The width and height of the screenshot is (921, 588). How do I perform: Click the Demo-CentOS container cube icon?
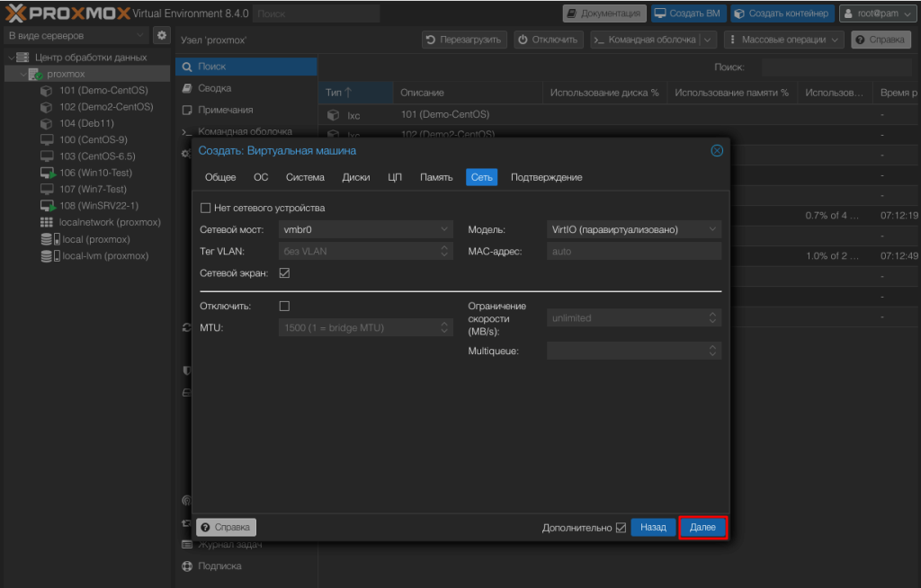[48, 91]
